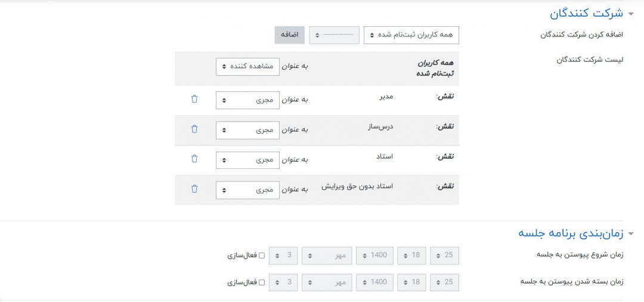Click trash icon for استاد role

tap(194, 159)
